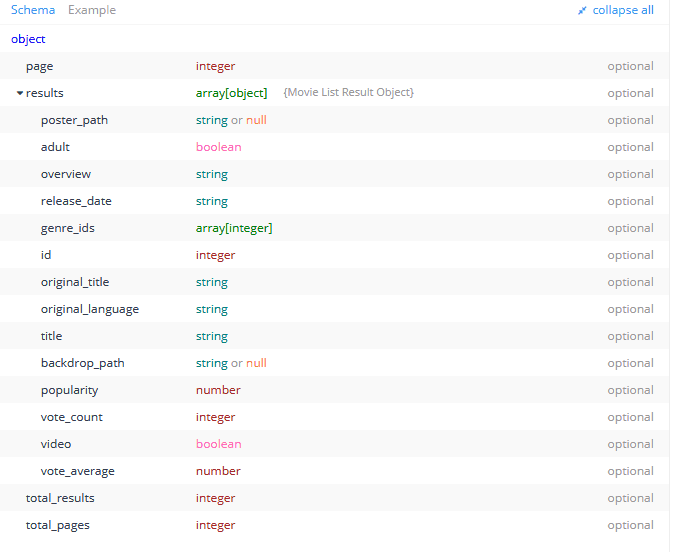Viewport: 679px width, 552px height.
Task: Click the collapse all link
Action: pos(623,10)
